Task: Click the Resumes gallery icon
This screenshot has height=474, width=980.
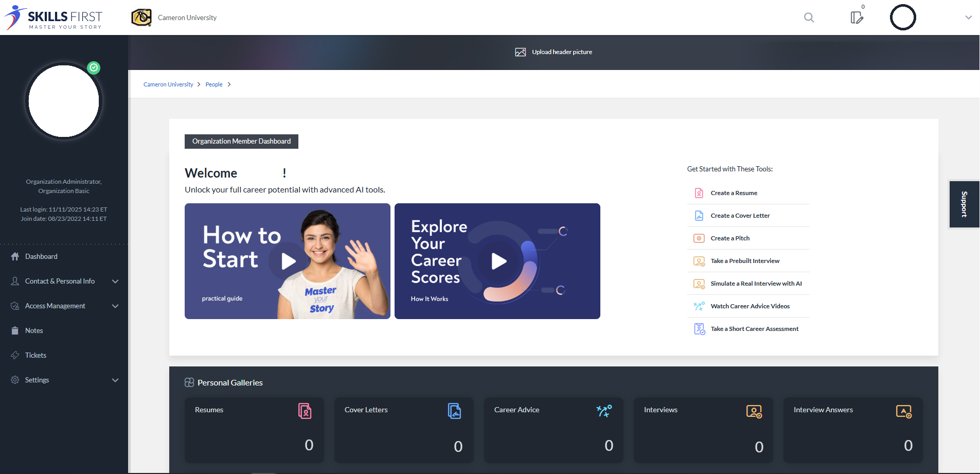Action: pyautogui.click(x=305, y=411)
